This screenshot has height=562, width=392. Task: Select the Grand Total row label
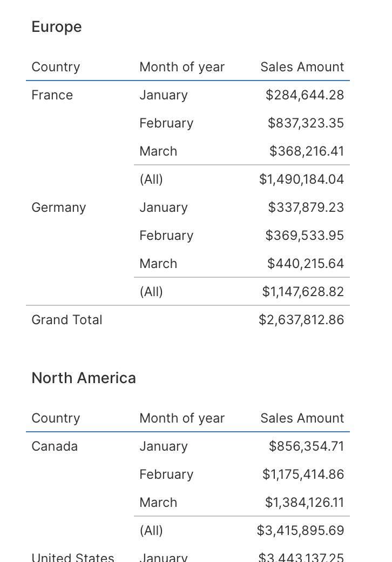(x=67, y=320)
